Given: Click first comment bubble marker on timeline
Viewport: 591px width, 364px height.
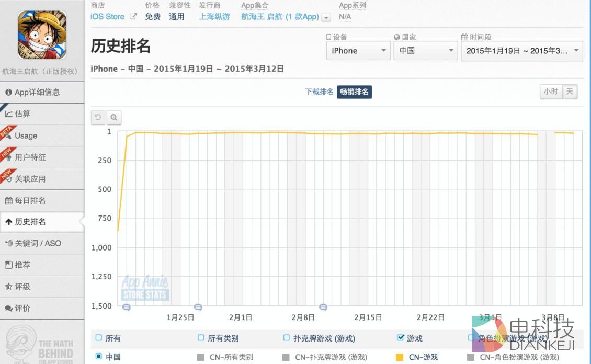Looking at the screenshot, I should coord(126,308).
